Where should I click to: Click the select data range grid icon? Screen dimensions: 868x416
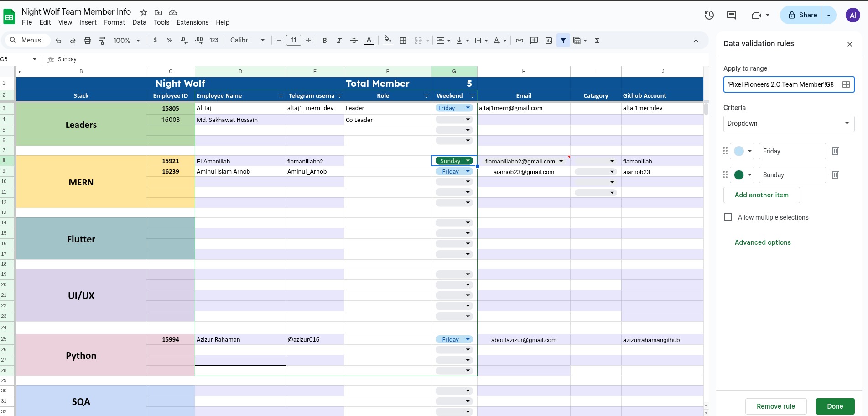coord(846,84)
